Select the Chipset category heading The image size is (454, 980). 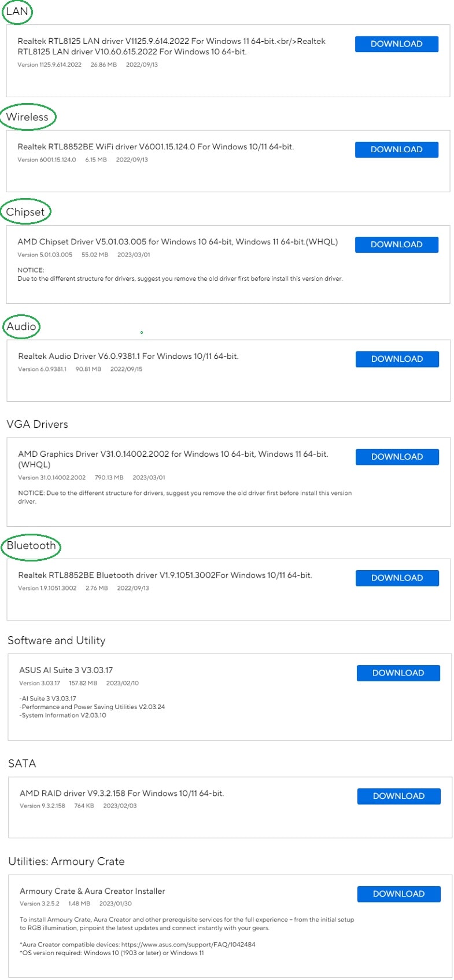[x=25, y=212]
